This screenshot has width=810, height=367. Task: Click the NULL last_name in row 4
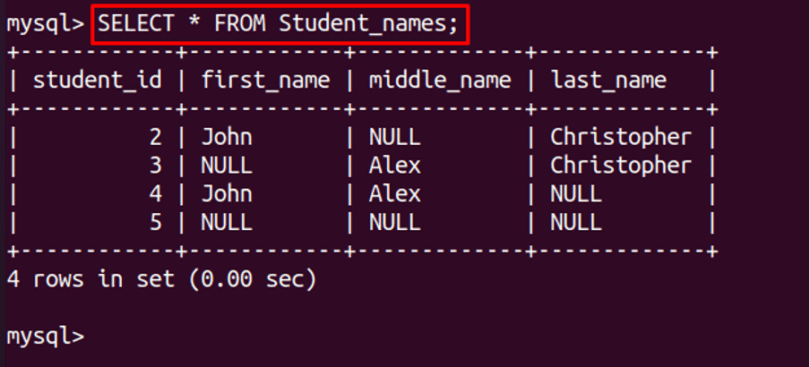tap(576, 194)
